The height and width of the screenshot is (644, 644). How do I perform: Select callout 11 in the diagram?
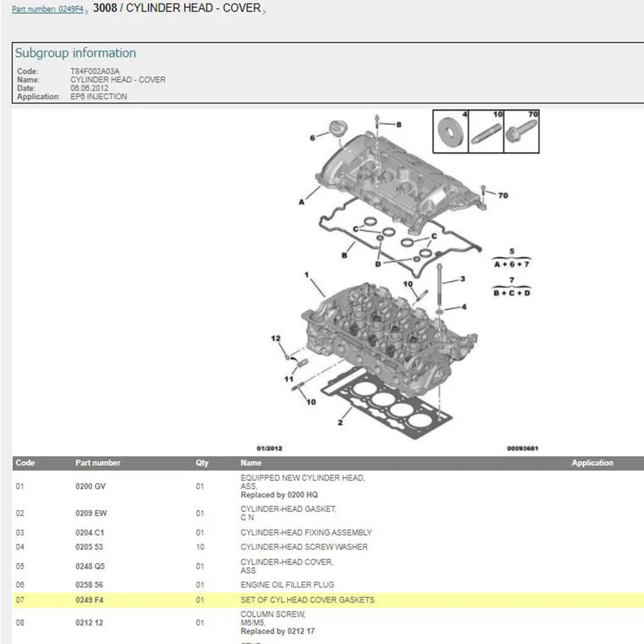point(289,379)
